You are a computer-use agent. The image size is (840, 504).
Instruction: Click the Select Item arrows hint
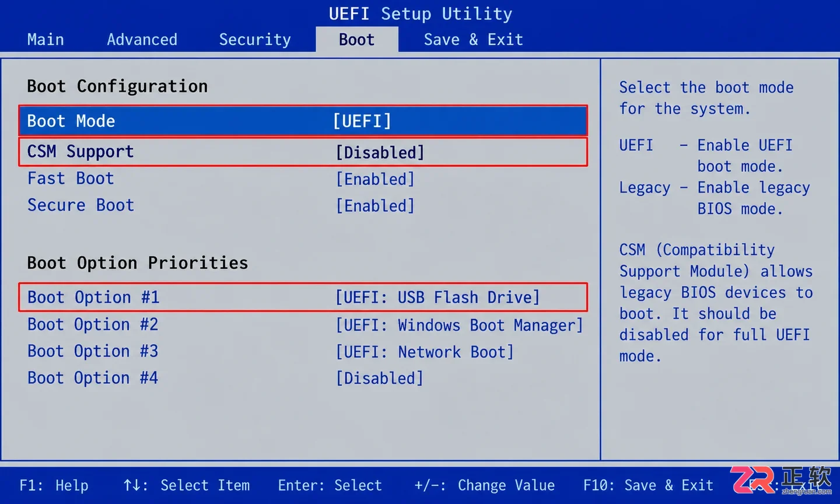click(x=187, y=485)
